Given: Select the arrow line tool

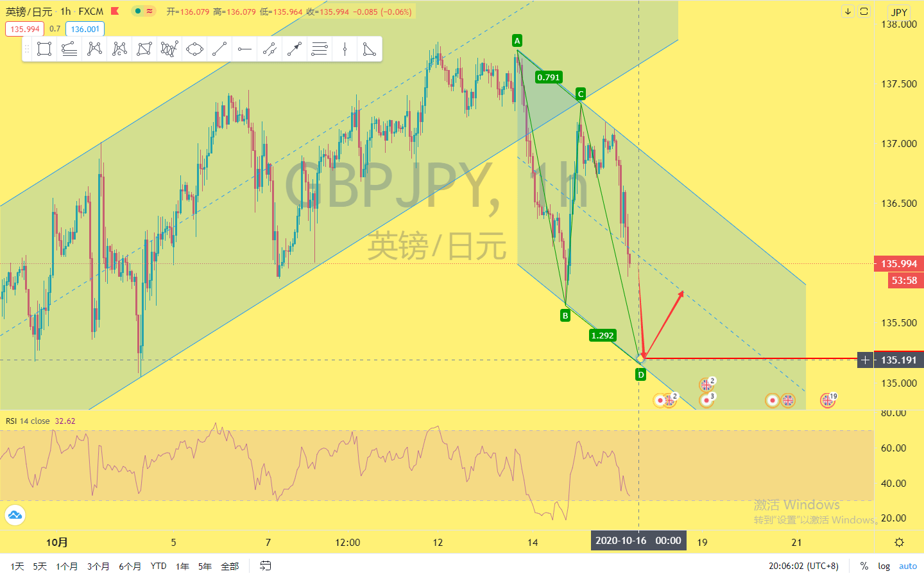Looking at the screenshot, I should coord(295,49).
